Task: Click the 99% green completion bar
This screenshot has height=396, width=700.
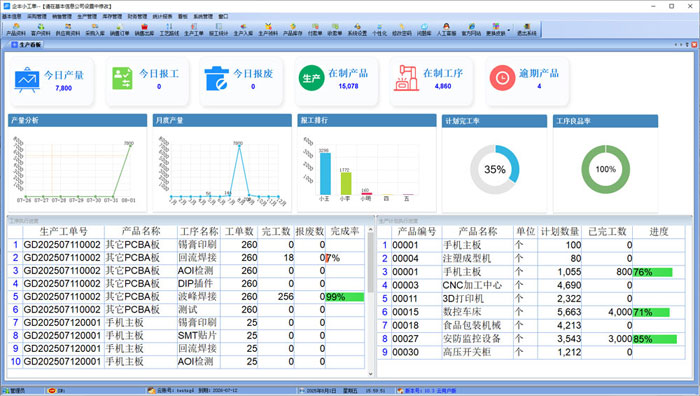Action: tap(345, 297)
